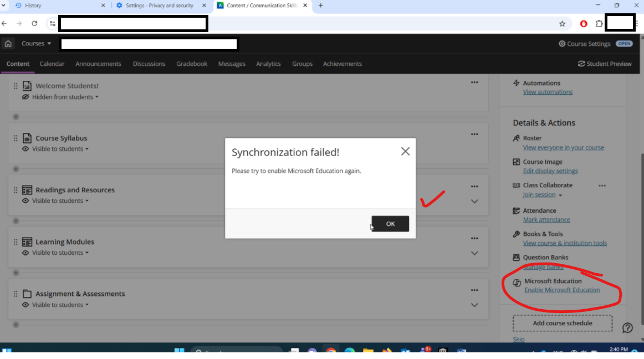Open Class Collaborate more options
The width and height of the screenshot is (644, 359).
(x=602, y=186)
